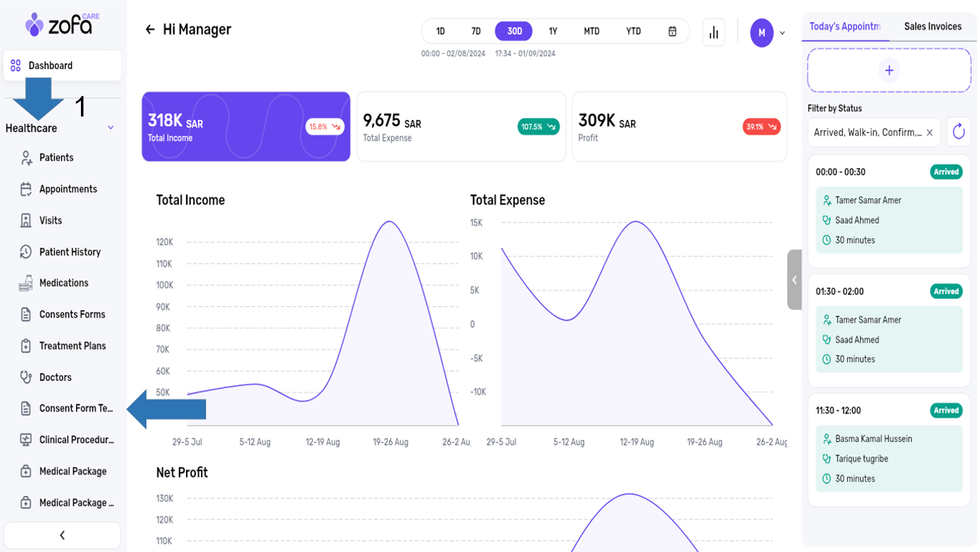
Task: Collapse the sidebar with the bottom chevron
Action: [x=62, y=536]
